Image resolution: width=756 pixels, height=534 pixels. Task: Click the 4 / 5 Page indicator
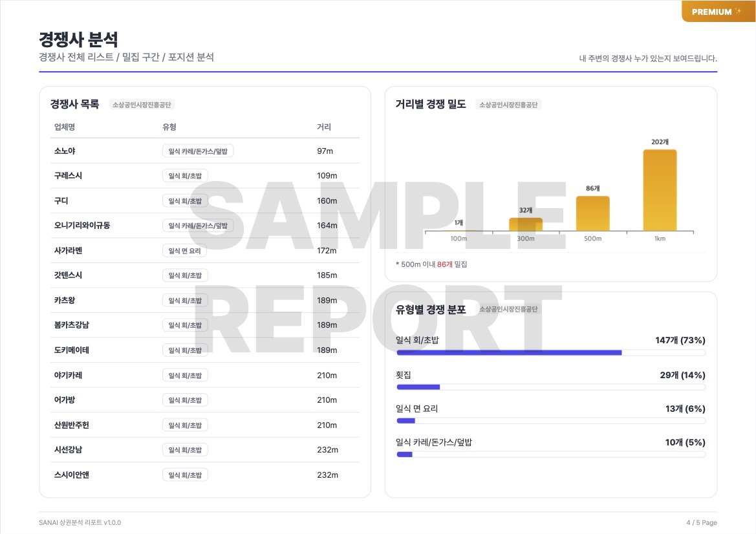tap(701, 522)
